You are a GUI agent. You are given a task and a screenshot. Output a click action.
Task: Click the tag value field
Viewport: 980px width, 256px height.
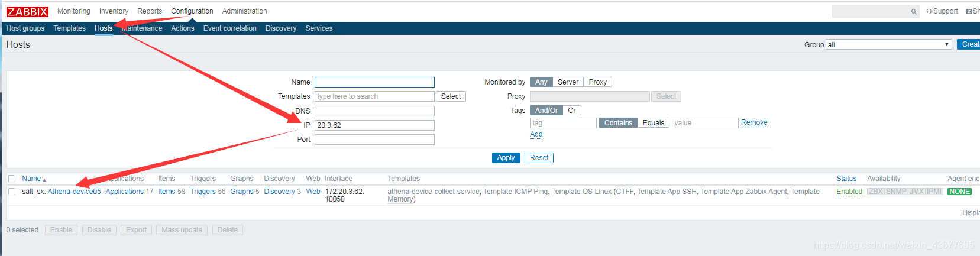click(x=705, y=123)
